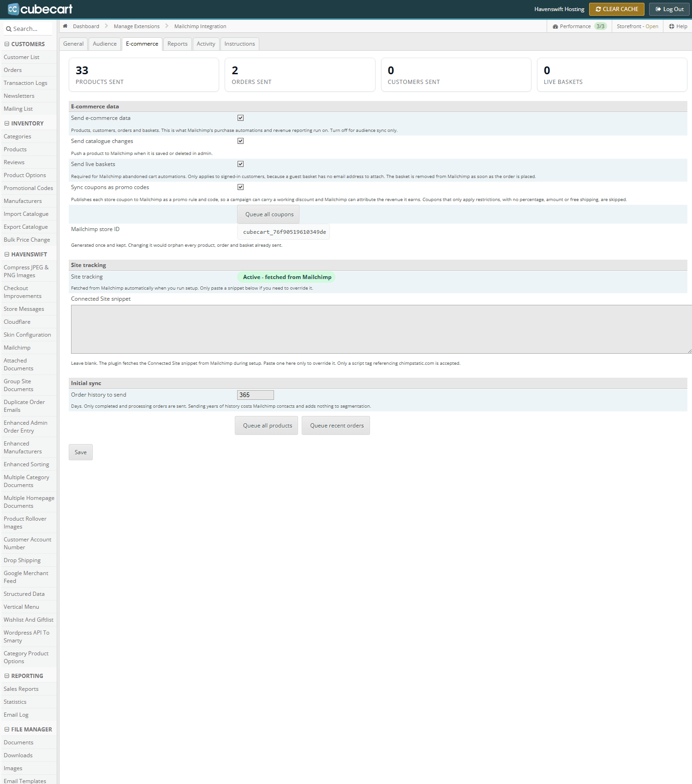Click the Queue all products button
Image resolution: width=692 pixels, height=784 pixels.
point(267,426)
